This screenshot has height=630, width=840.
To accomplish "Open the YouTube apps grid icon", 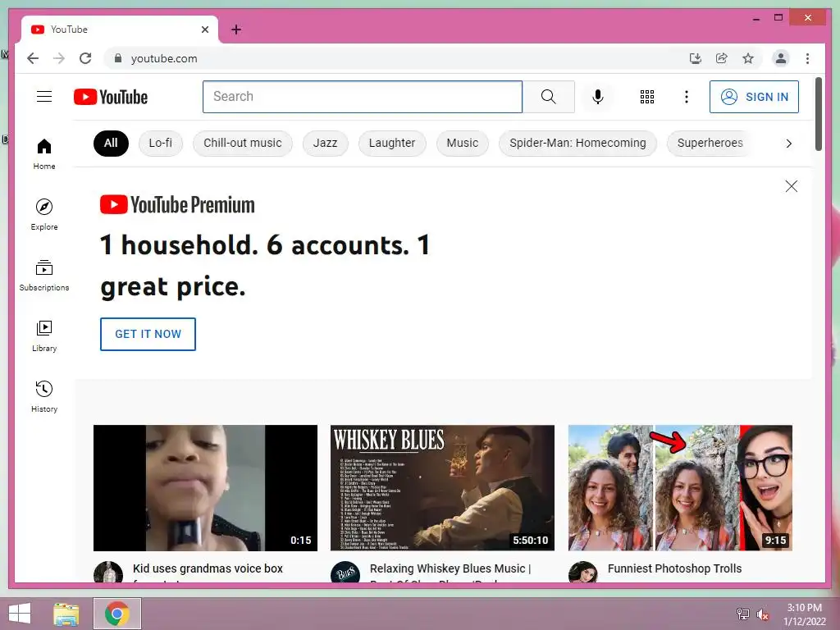I will point(646,97).
